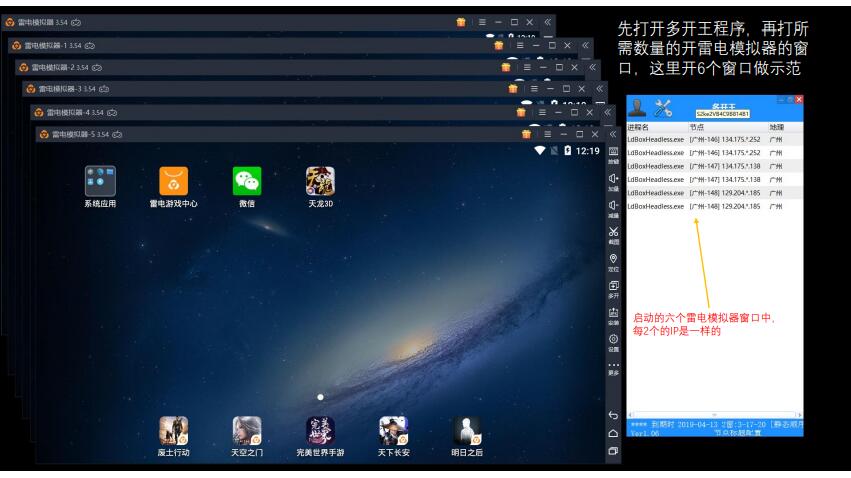Click the battery status icon
This screenshot has height=478, width=851.
568,151
